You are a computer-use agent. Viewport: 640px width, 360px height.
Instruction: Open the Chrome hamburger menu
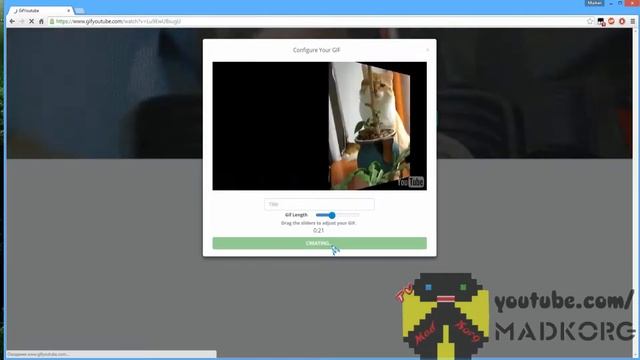click(x=633, y=21)
